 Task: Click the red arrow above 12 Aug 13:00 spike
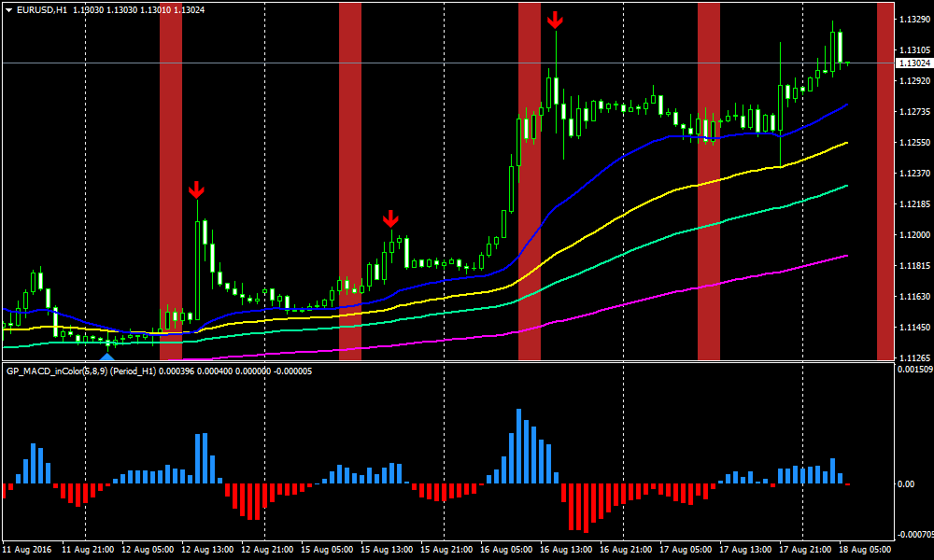196,190
